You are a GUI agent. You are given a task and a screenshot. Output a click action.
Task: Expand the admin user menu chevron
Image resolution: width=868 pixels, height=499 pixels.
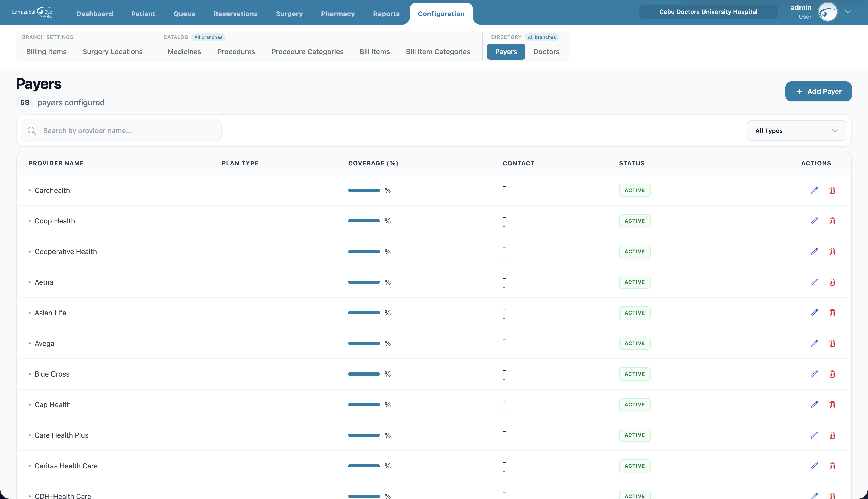click(x=848, y=12)
